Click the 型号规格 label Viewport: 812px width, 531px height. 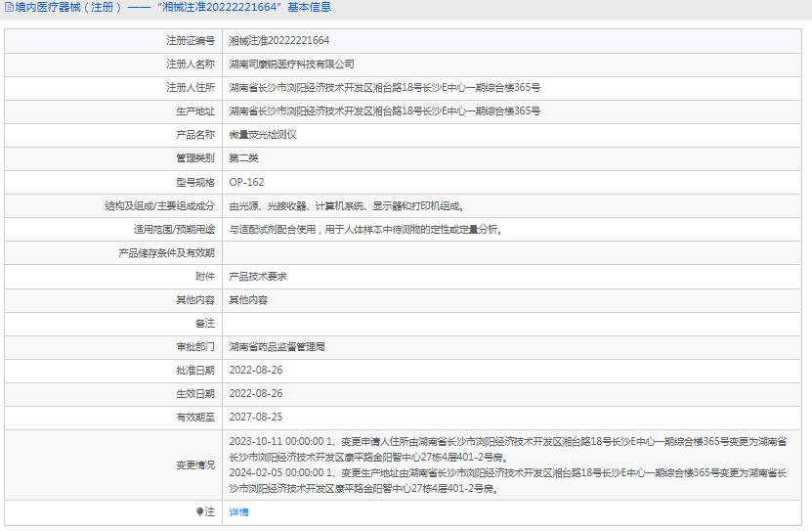[x=195, y=182]
